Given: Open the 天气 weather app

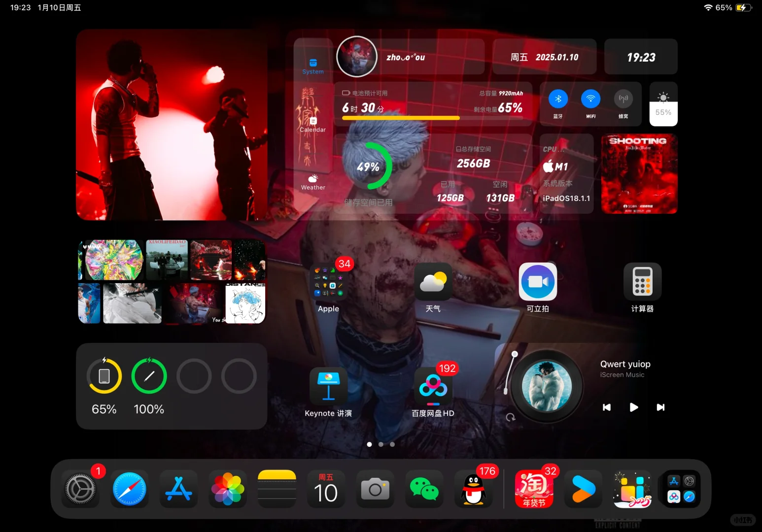Looking at the screenshot, I should (x=433, y=282).
